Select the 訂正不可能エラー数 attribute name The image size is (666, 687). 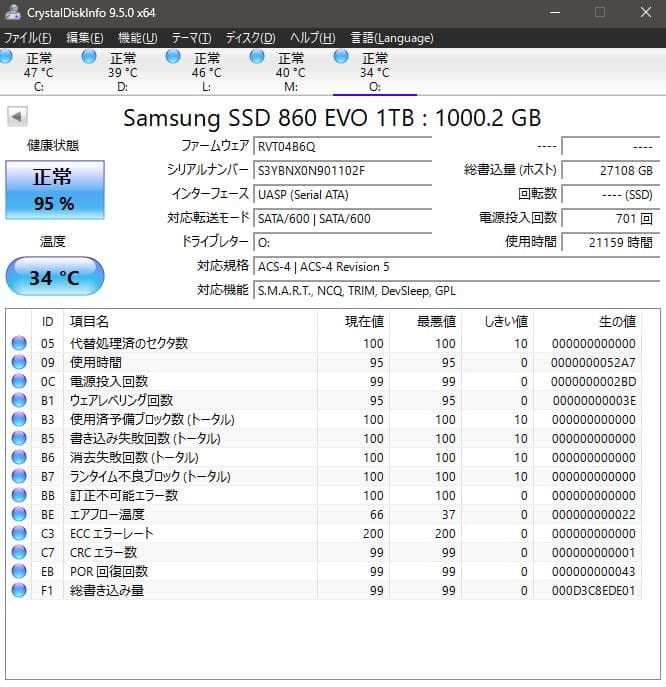124,495
